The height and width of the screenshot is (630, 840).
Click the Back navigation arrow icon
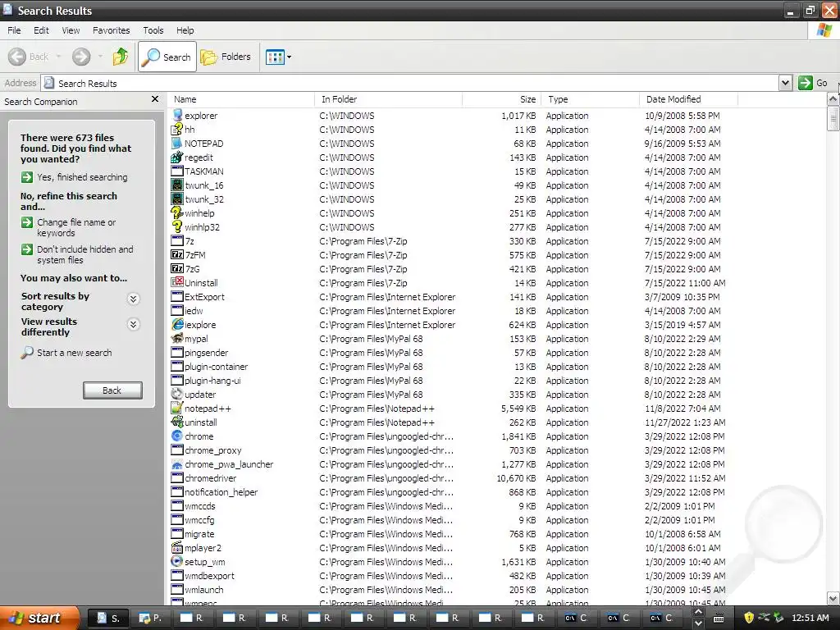tap(17, 57)
